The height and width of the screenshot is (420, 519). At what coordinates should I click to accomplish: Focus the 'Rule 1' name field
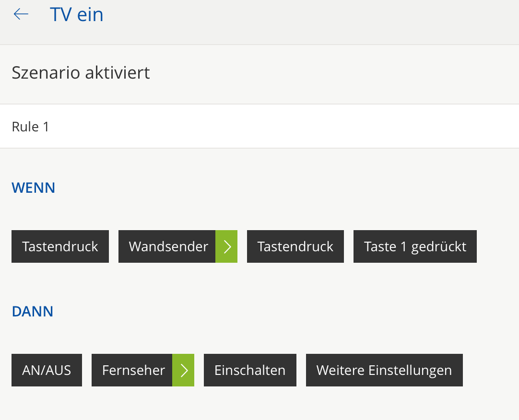(x=259, y=127)
